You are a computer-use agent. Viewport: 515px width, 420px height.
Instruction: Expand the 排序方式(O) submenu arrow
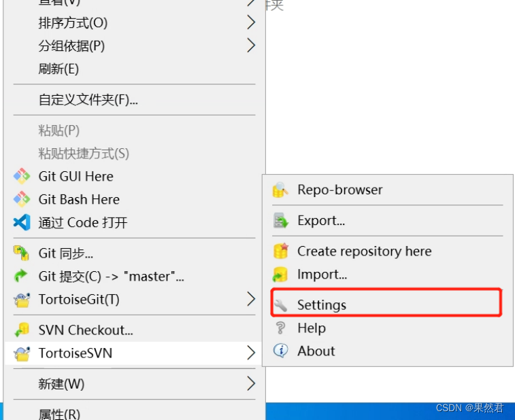point(251,22)
